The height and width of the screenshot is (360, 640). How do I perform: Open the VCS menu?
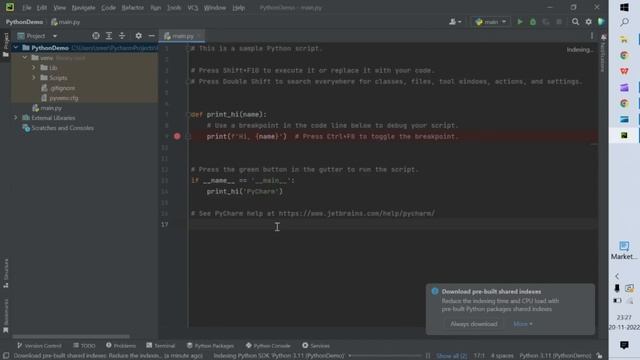coord(193,8)
